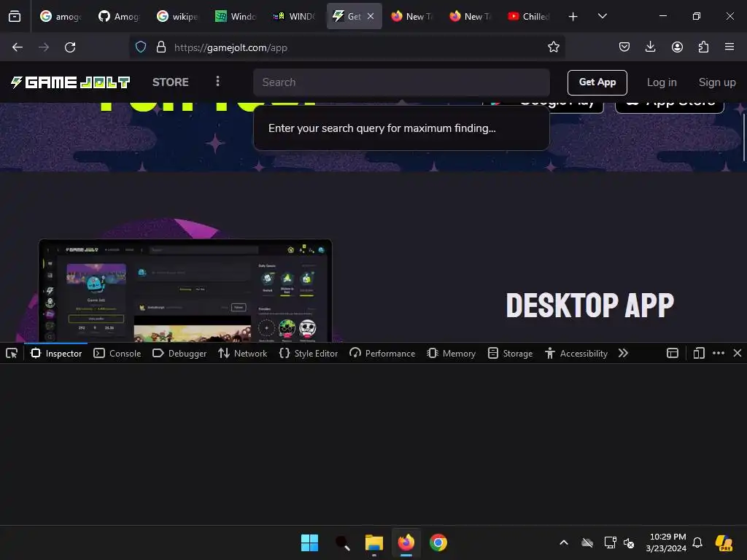Image resolution: width=747 pixels, height=560 pixels.
Task: Save page to Pocket
Action: coord(624,47)
